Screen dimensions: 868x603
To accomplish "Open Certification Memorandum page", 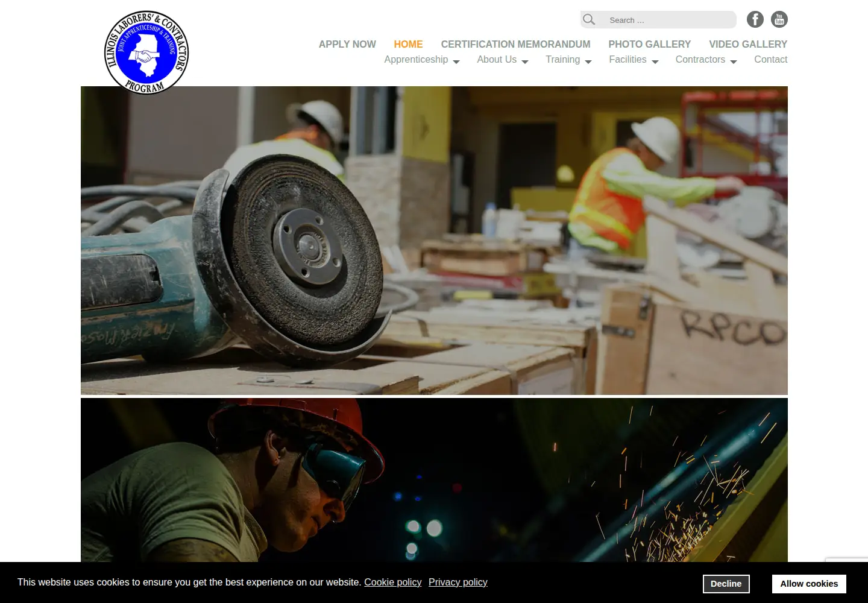I will pos(515,44).
